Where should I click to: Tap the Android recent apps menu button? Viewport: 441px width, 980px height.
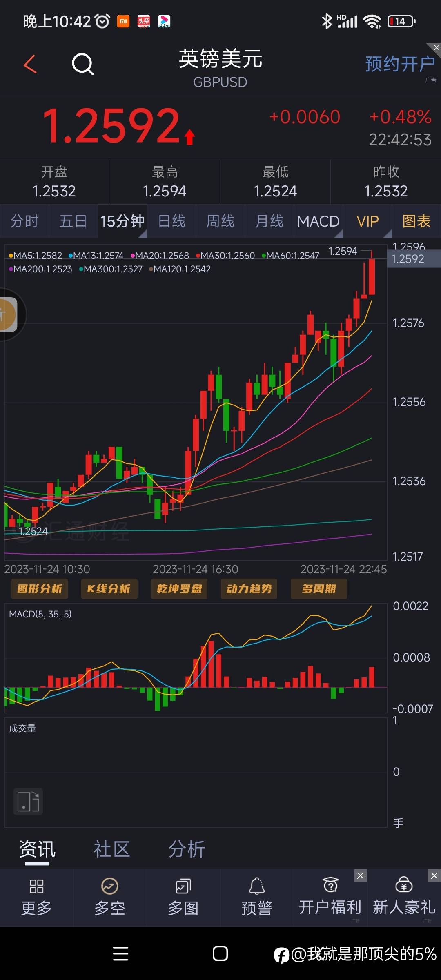click(120, 954)
